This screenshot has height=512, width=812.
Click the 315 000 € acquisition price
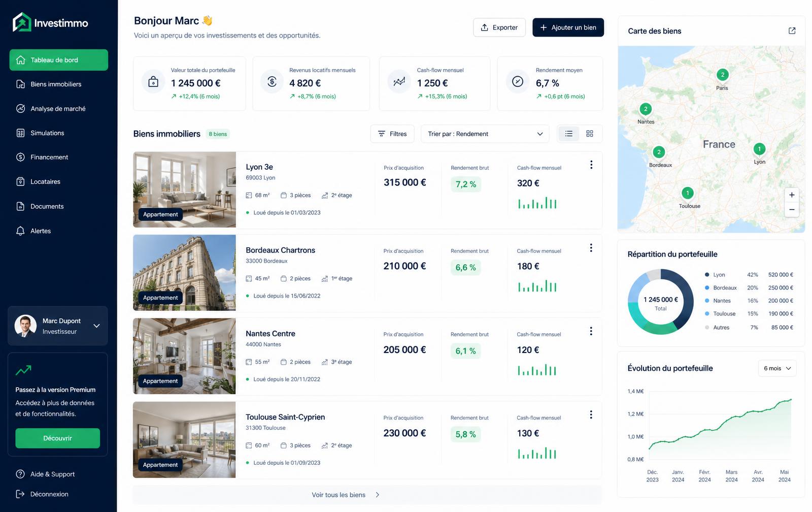405,182
